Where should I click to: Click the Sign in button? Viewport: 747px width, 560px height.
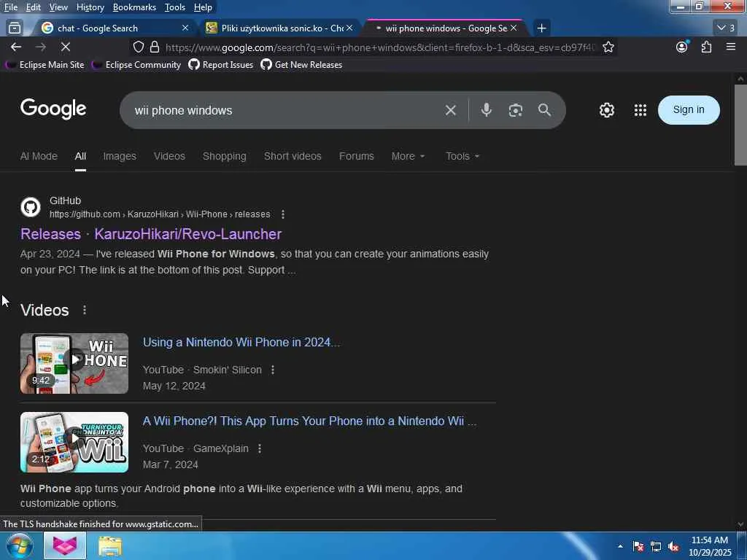689,110
